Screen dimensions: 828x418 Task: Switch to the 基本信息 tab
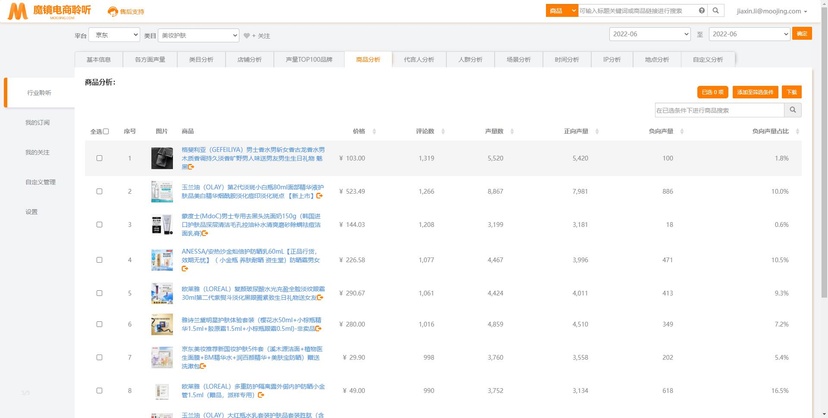point(99,60)
